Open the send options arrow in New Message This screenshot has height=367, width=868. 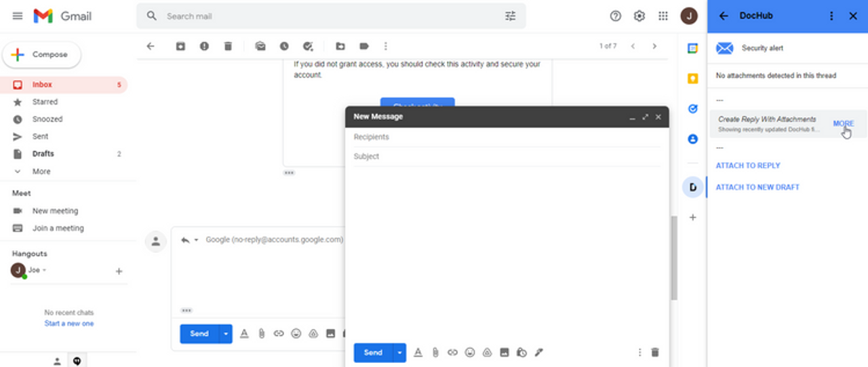(399, 353)
